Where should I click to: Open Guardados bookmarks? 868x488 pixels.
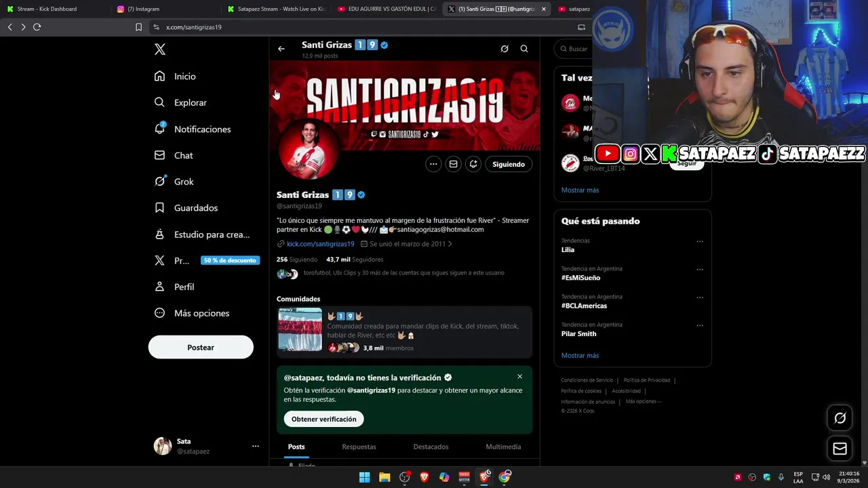pos(186,208)
